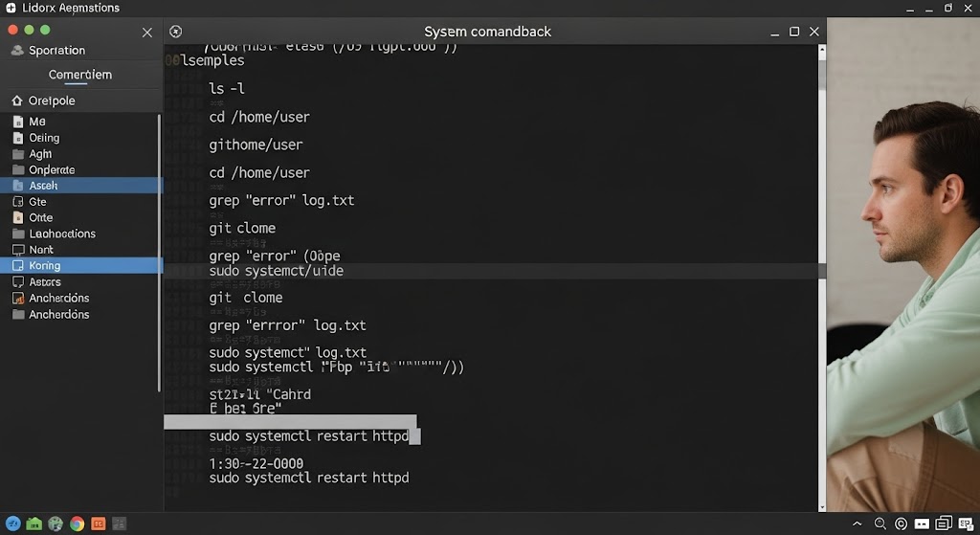Click the Sporiation user icon
The height and width of the screenshot is (535, 980).
coord(17,50)
